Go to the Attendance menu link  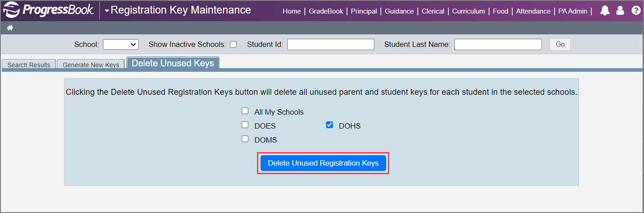tap(533, 11)
